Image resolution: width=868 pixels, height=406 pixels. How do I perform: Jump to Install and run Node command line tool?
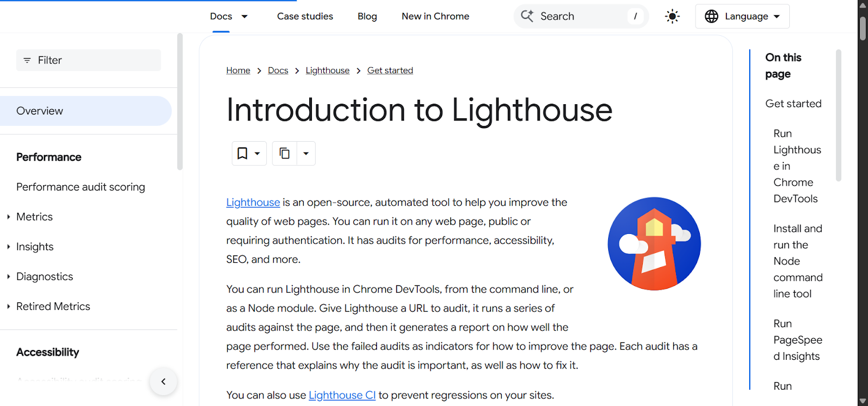(x=798, y=261)
